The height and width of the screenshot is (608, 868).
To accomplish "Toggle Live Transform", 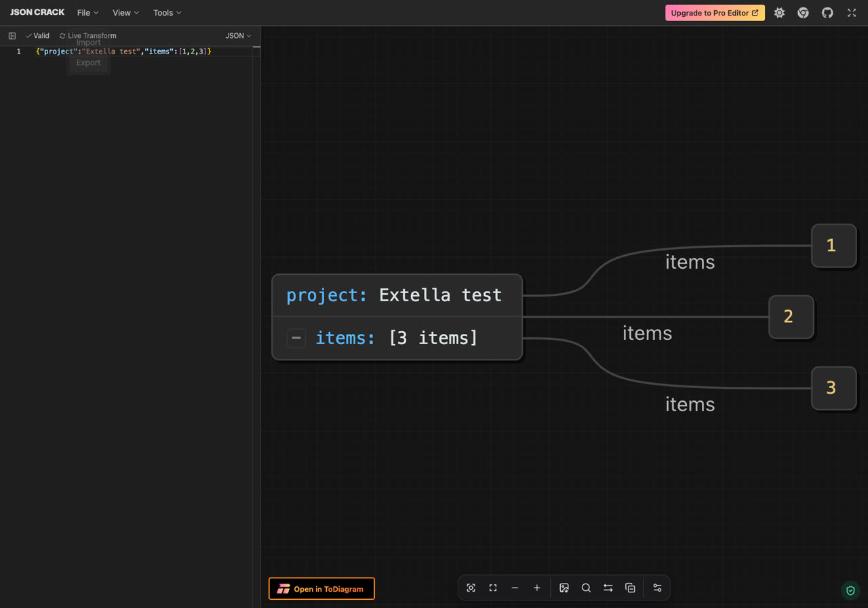I will click(88, 36).
